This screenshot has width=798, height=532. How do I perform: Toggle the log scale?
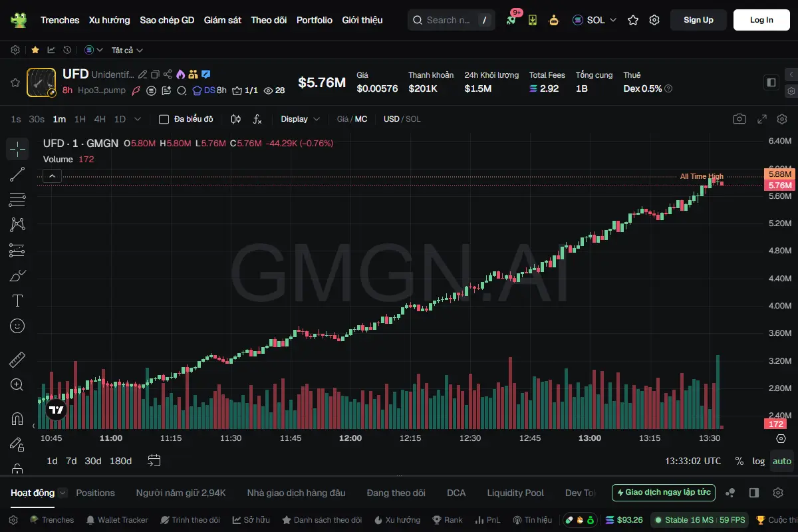[759, 461]
